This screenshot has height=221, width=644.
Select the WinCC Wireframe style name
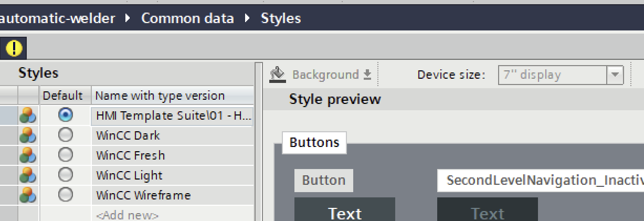point(143,195)
